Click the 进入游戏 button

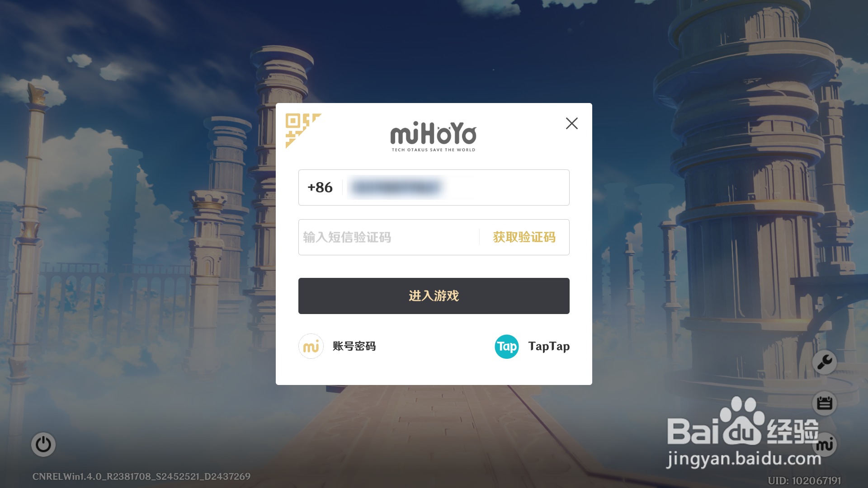click(434, 296)
